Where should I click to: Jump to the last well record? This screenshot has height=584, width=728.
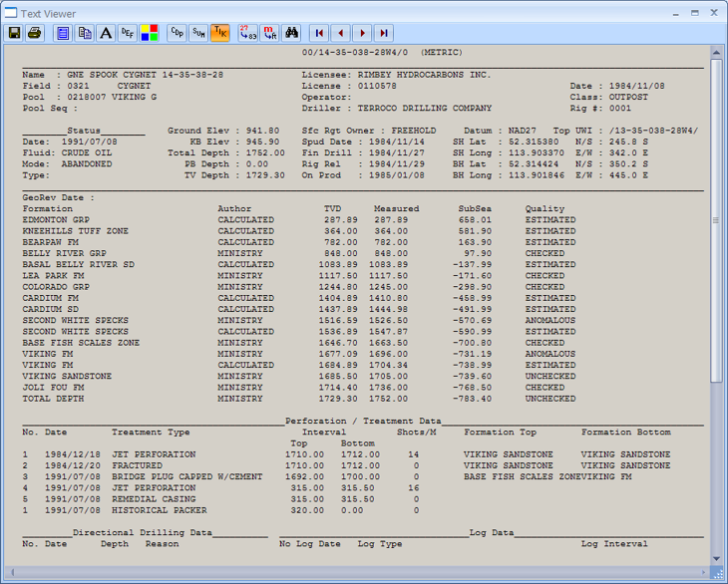click(x=384, y=33)
